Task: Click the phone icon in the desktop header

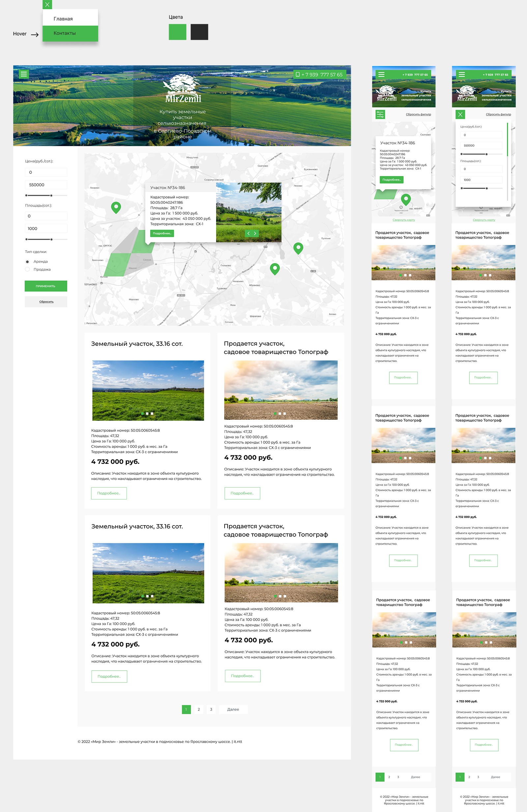Action: click(297, 75)
